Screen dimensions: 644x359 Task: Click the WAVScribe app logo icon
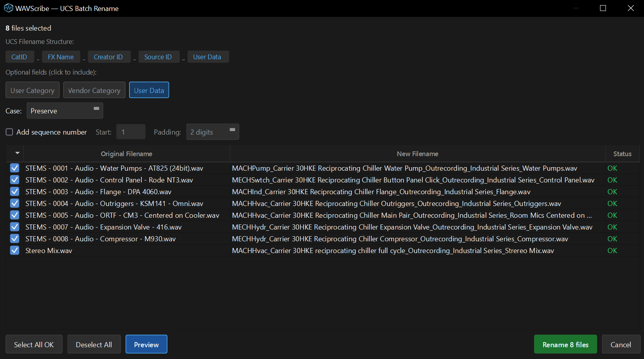(8, 8)
